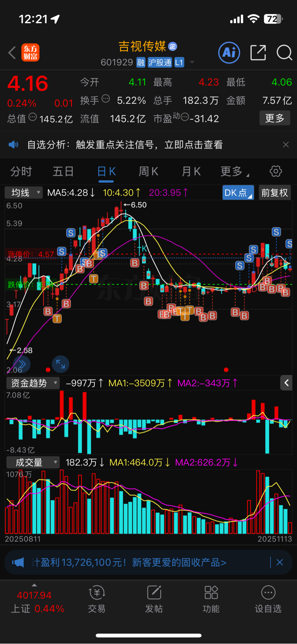
Task: Switch to 月K tab
Action: click(191, 171)
